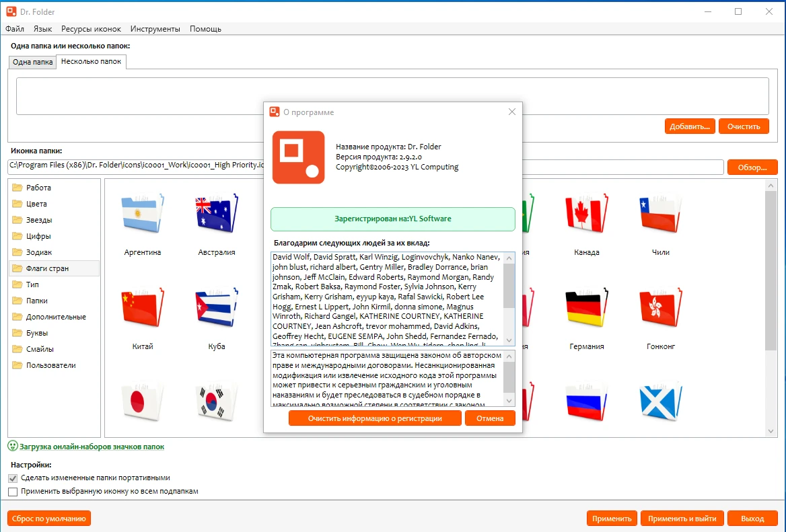Open the Зодиак icon category
786x532 pixels.
[x=54, y=252]
